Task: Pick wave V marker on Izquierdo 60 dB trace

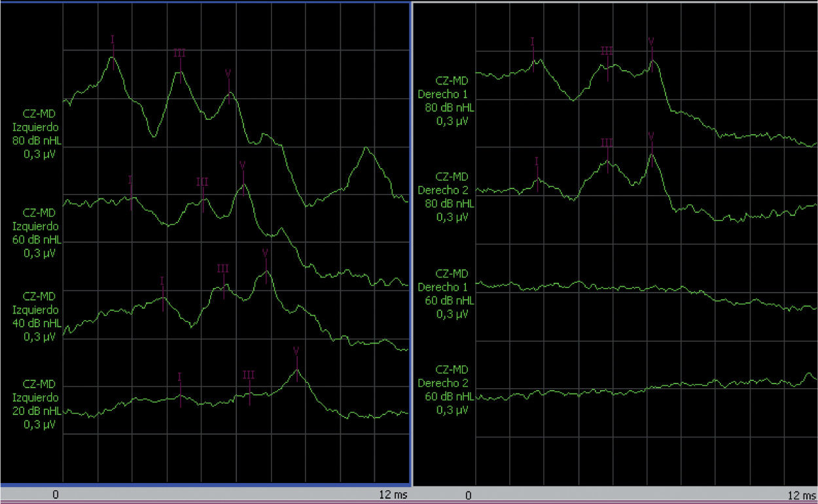Action: pos(243,177)
